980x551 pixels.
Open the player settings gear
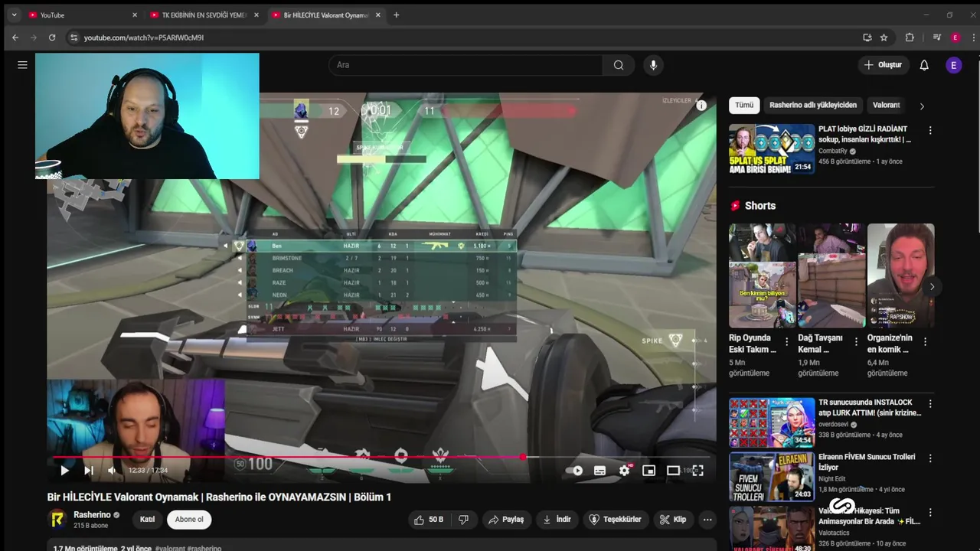(x=624, y=471)
